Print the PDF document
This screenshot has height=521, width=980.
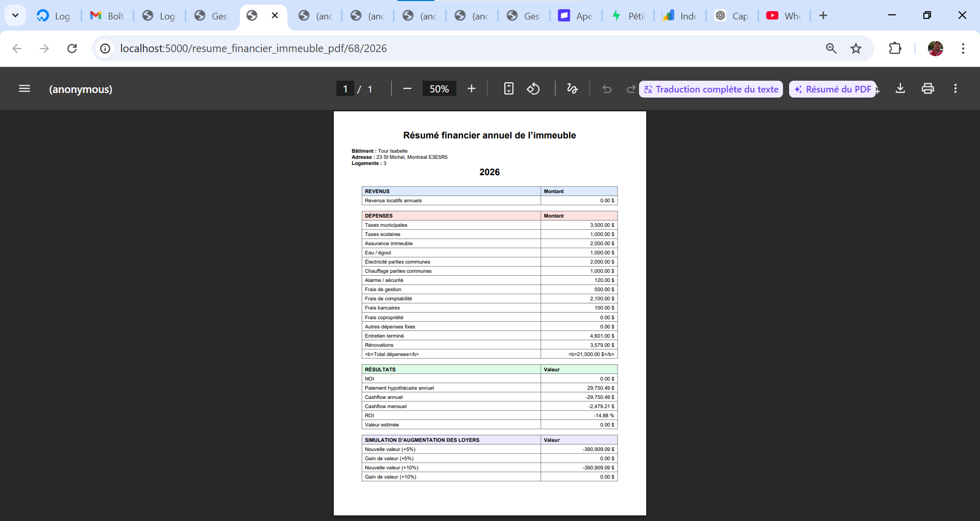(928, 89)
